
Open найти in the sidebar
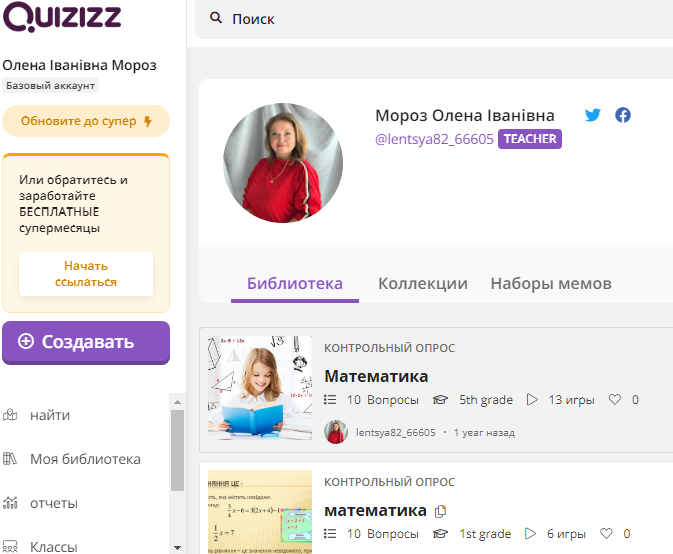[50, 415]
